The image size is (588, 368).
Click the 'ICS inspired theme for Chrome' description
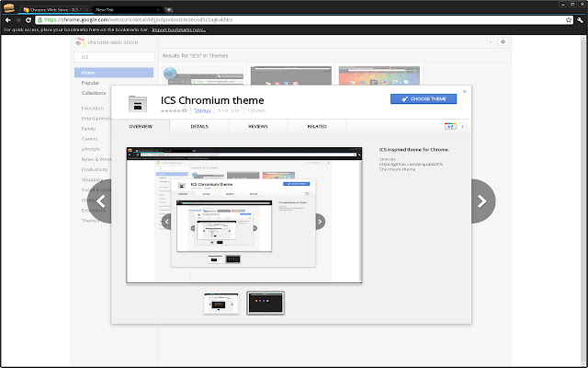414,149
